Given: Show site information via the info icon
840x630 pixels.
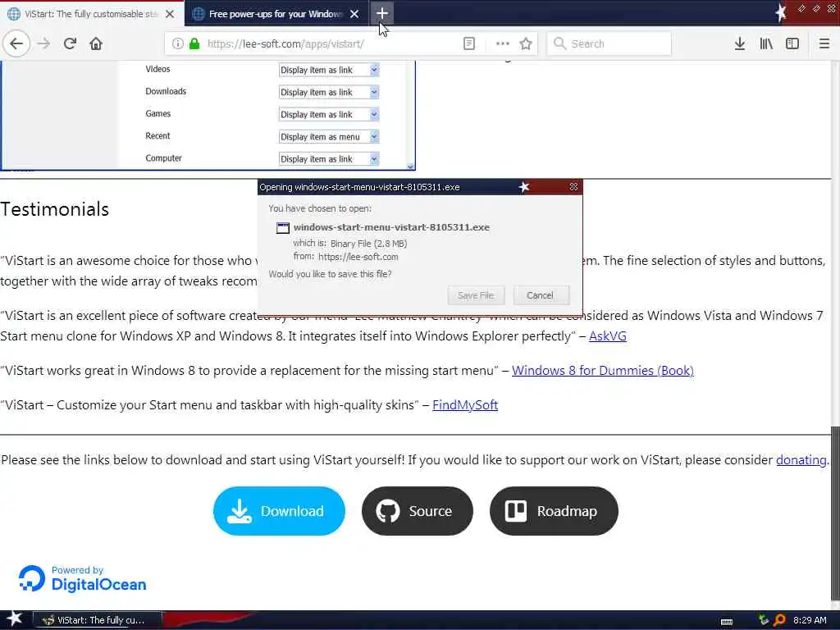Looking at the screenshot, I should (178, 44).
